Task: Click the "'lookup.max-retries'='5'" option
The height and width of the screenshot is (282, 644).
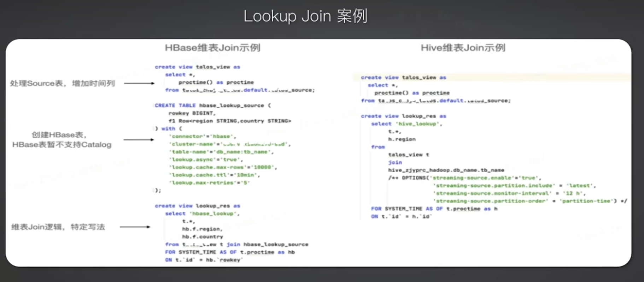Action: [209, 183]
